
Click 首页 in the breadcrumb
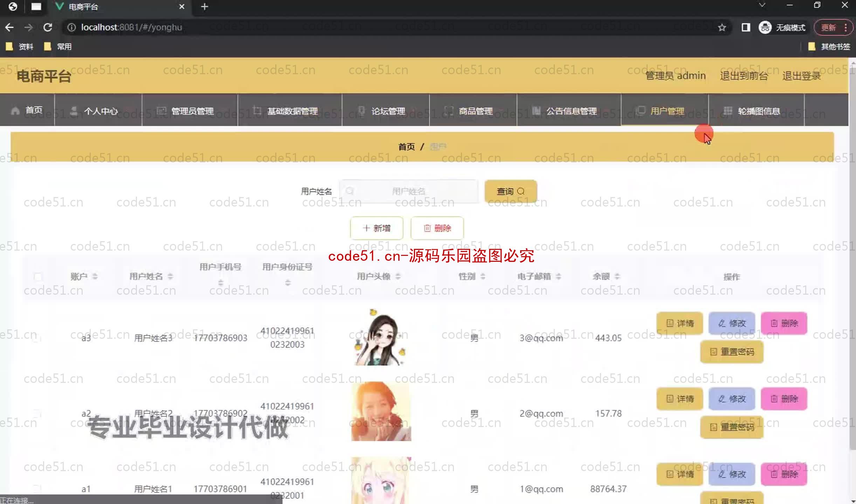click(406, 147)
